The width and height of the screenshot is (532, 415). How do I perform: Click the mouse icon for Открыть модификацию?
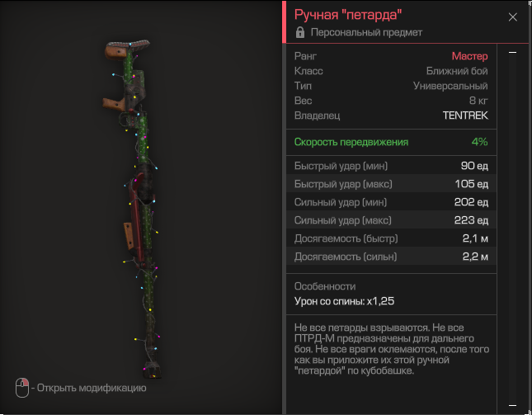22,388
